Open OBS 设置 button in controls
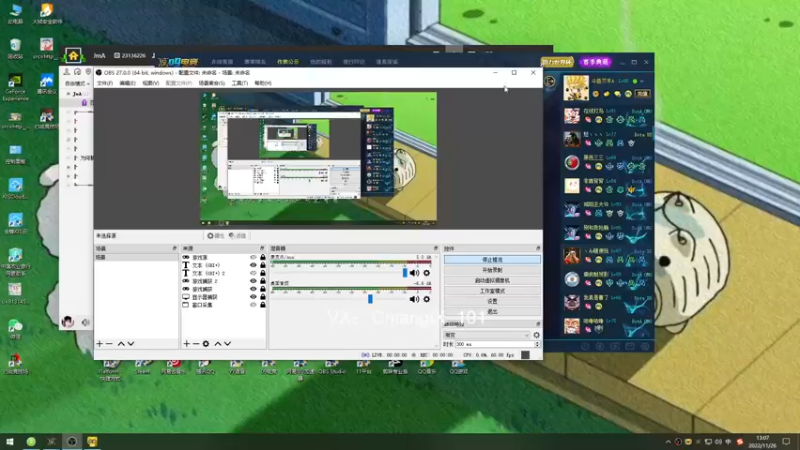800x450 pixels. (492, 301)
